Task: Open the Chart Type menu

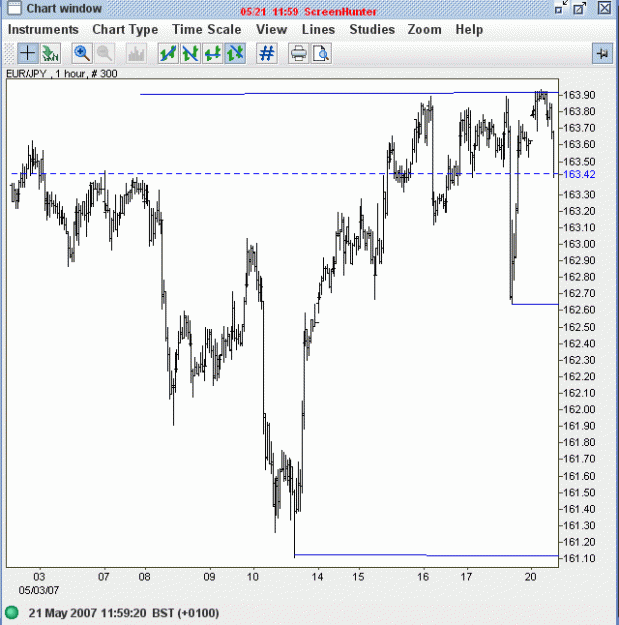Action: tap(125, 29)
